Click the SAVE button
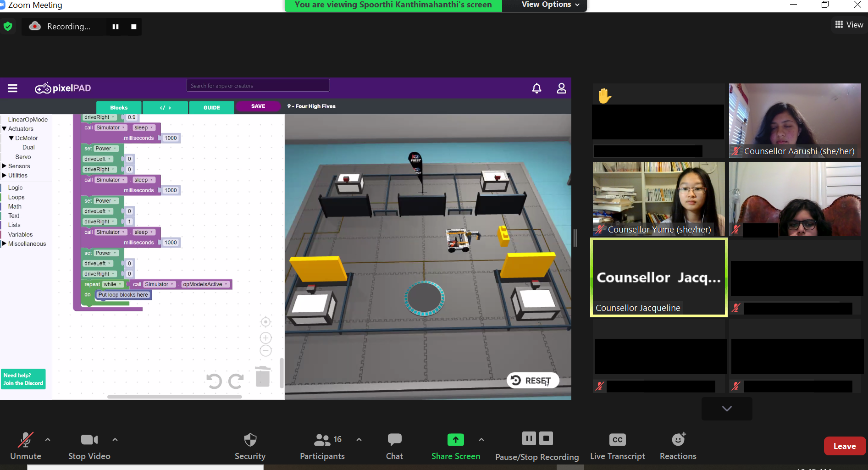 [x=258, y=106]
